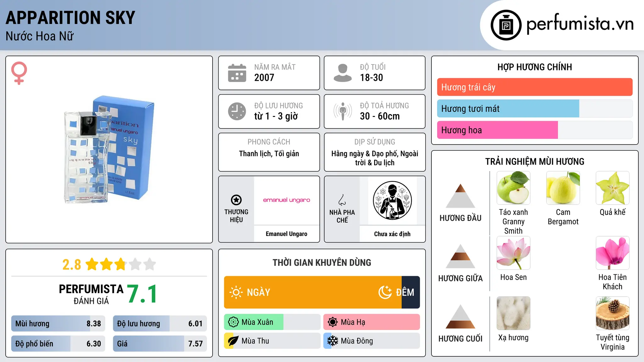This screenshot has width=644, height=362.
Task: Click the flower icon for Mùa Xuân
Action: [233, 322]
